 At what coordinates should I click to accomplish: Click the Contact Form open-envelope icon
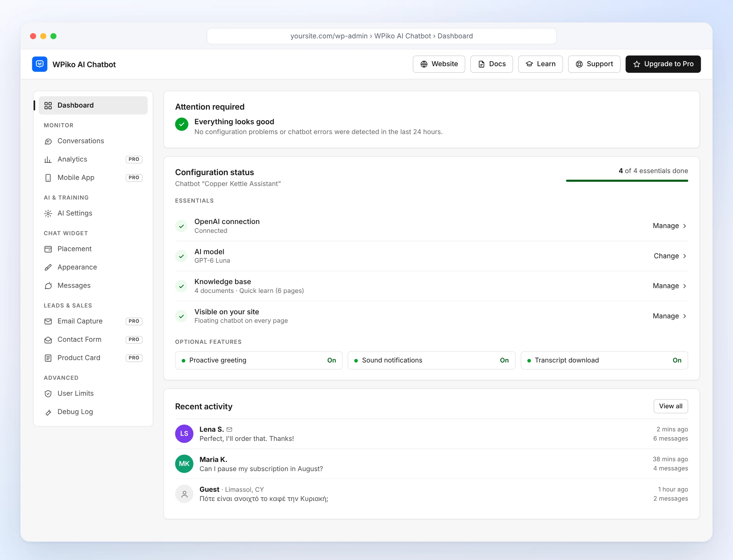point(48,340)
